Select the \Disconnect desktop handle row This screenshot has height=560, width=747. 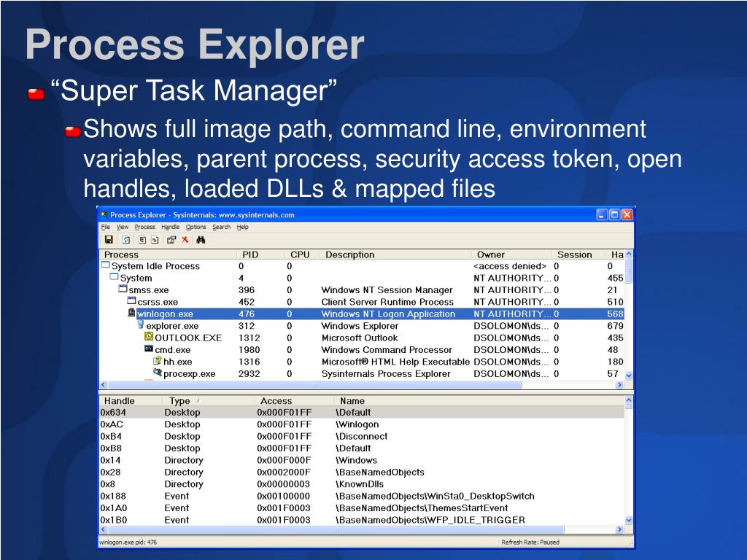point(362,436)
